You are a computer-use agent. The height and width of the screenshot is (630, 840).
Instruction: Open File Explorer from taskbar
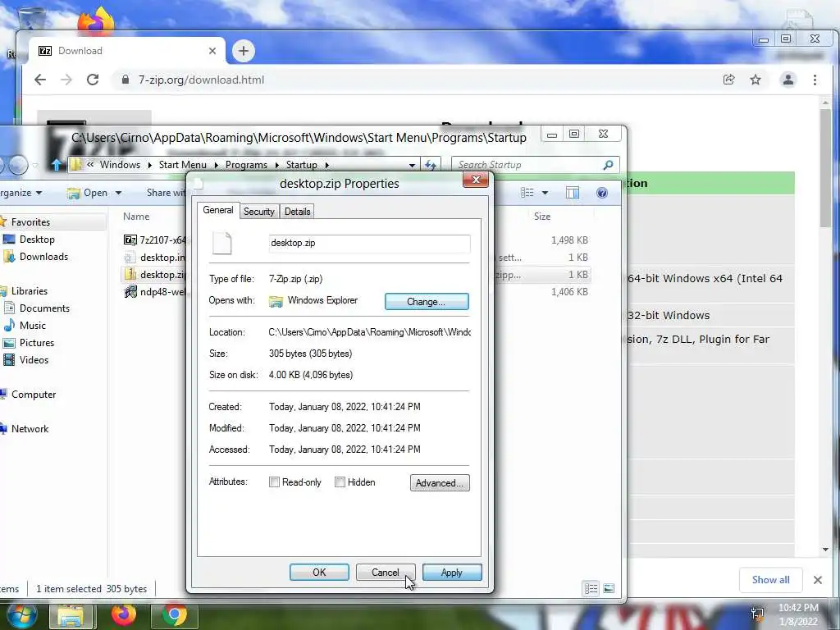point(71,615)
